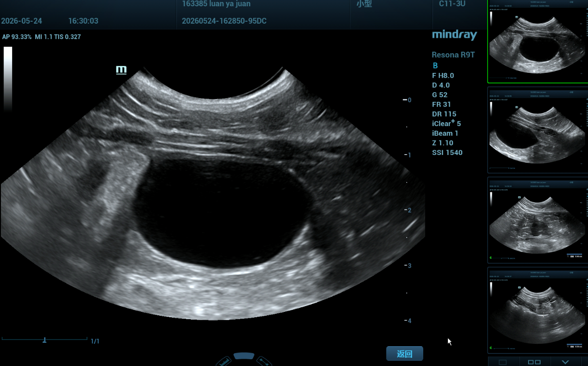This screenshot has height=366, width=588.
Task: Click the 'B' mode label
Action: [x=435, y=66]
